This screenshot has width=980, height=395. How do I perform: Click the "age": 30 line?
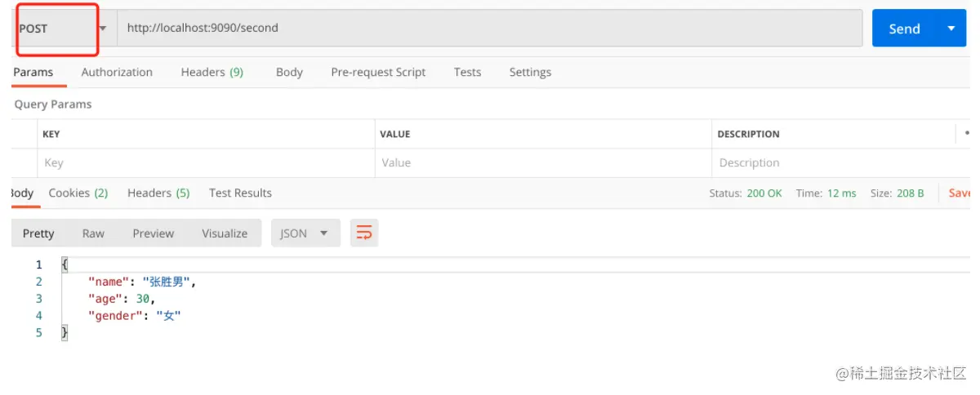click(122, 299)
